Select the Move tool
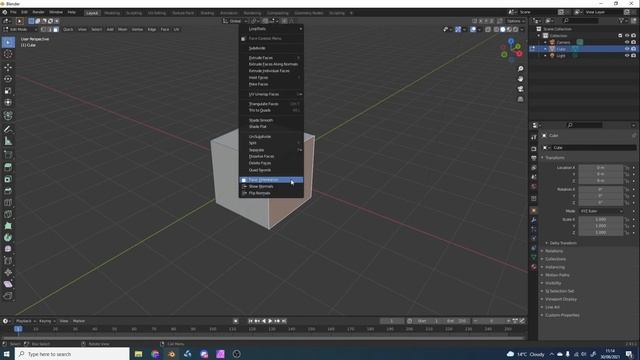The height and width of the screenshot is (360, 640). [x=8, y=67]
